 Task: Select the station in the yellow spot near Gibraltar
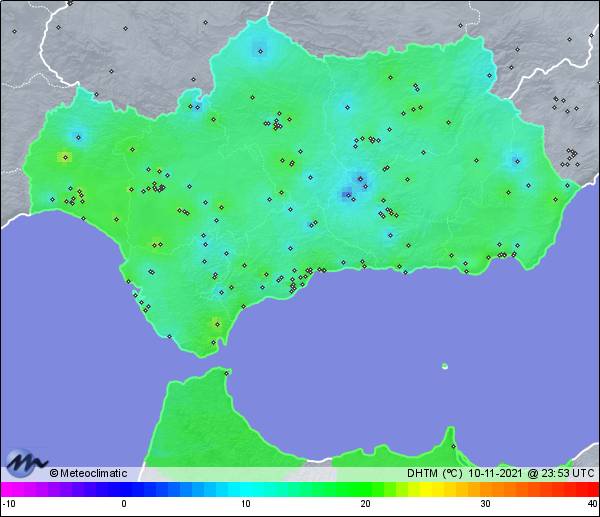217,324
